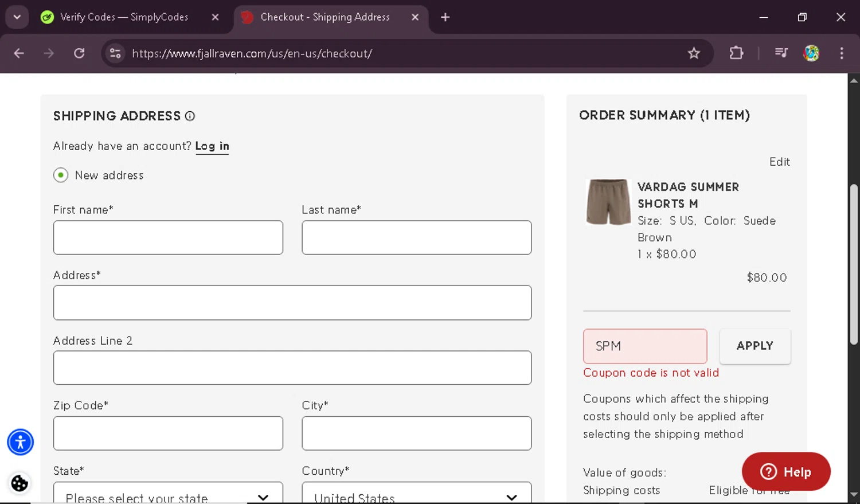Click the Value of goods label
Viewport: 860px width, 504px height.
pyautogui.click(x=624, y=472)
